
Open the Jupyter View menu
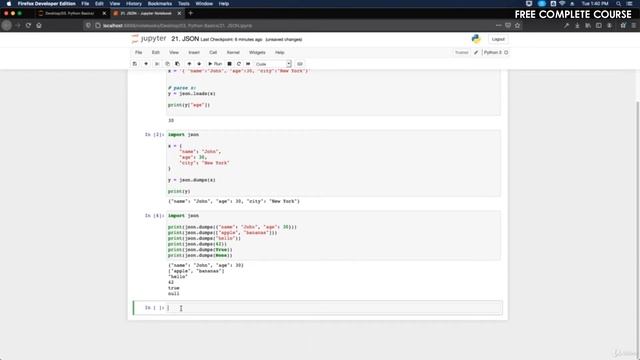174,53
